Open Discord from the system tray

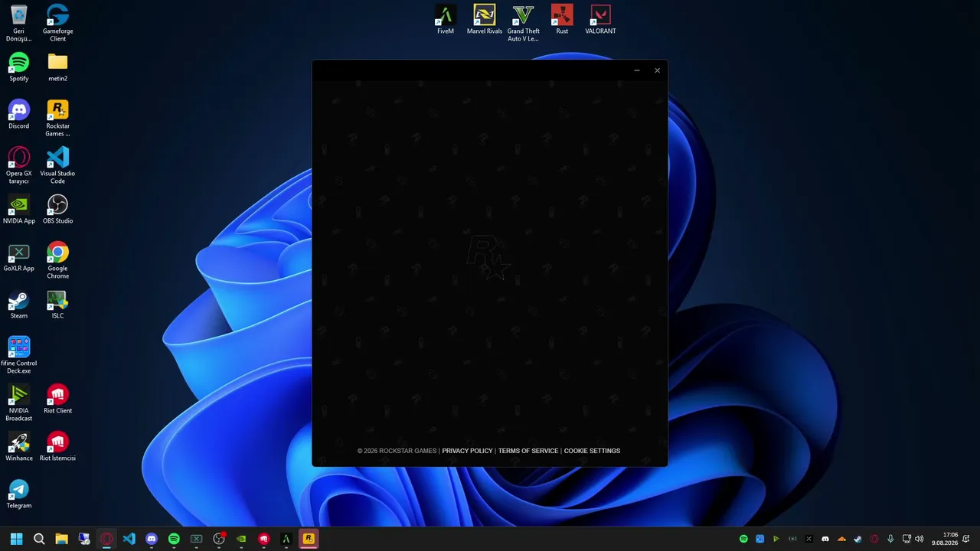(x=825, y=539)
